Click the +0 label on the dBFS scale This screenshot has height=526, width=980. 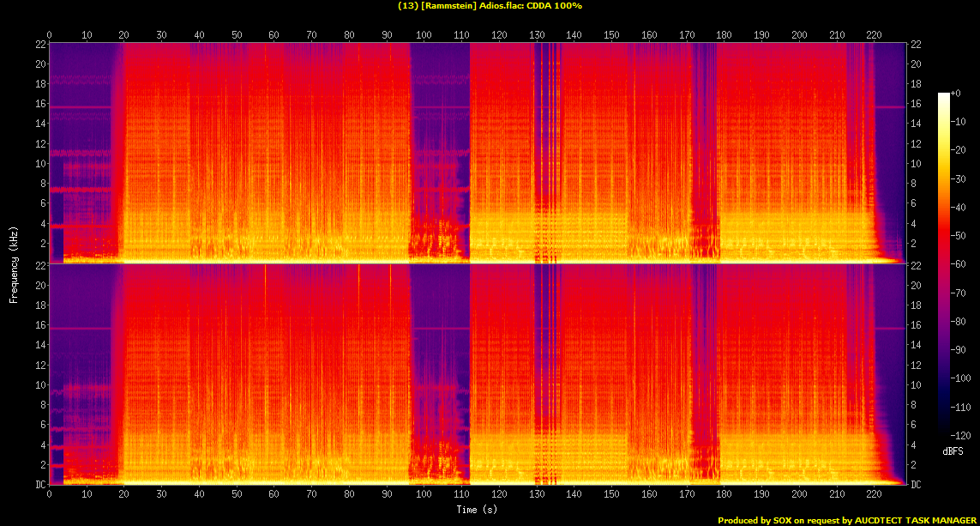coord(959,93)
